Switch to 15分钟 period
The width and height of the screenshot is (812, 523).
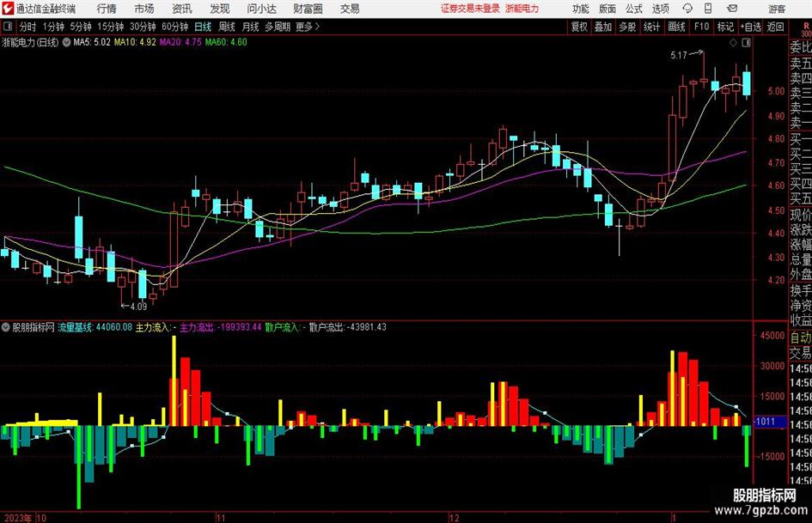pos(110,27)
